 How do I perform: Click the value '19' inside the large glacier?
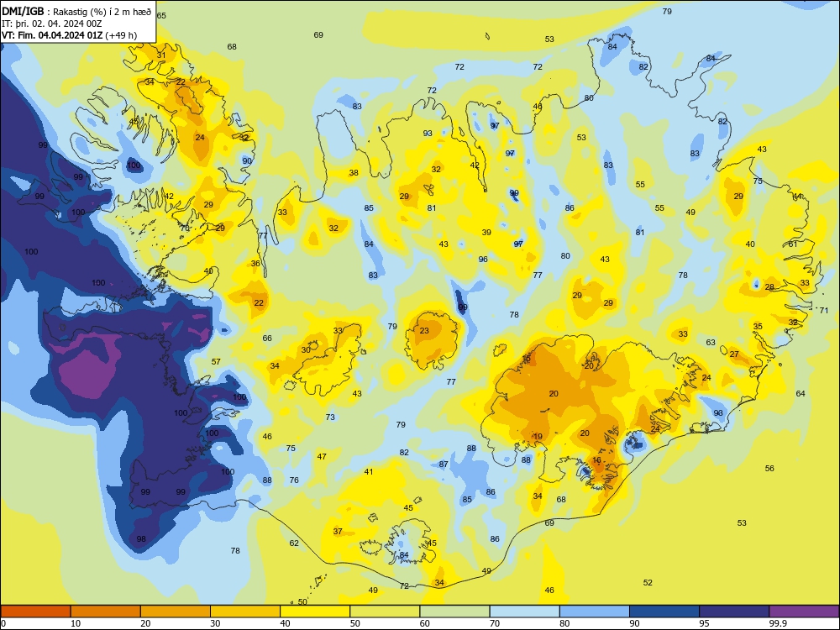click(x=538, y=437)
